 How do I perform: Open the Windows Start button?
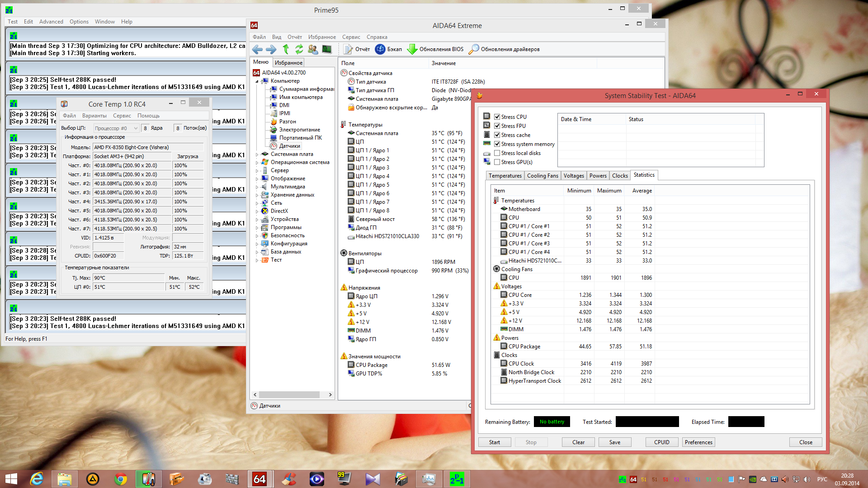tap(11, 479)
